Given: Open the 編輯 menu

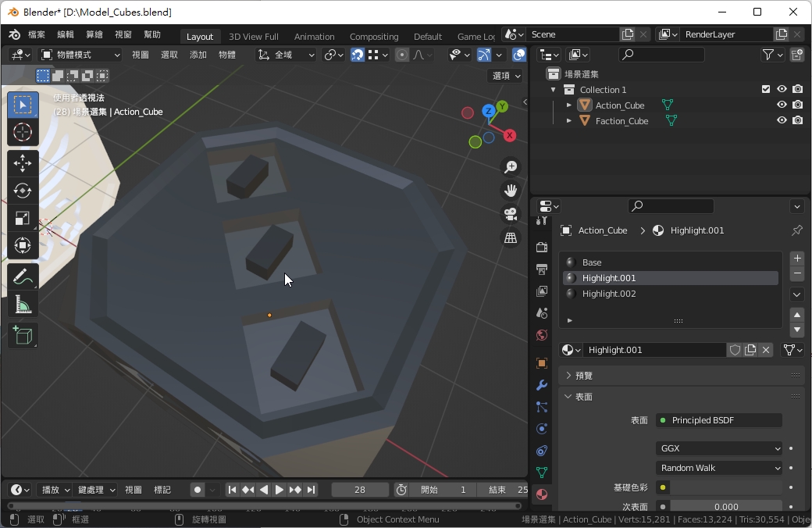Looking at the screenshot, I should click(66, 35).
